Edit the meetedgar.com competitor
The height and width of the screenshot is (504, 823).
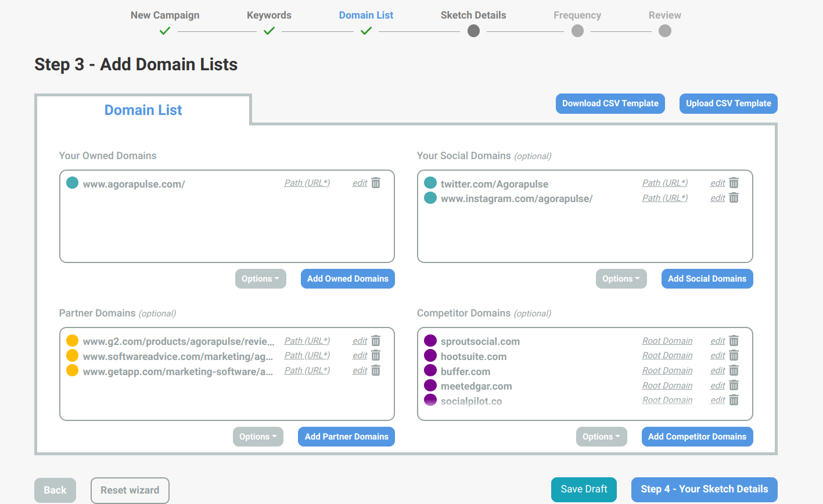click(717, 386)
